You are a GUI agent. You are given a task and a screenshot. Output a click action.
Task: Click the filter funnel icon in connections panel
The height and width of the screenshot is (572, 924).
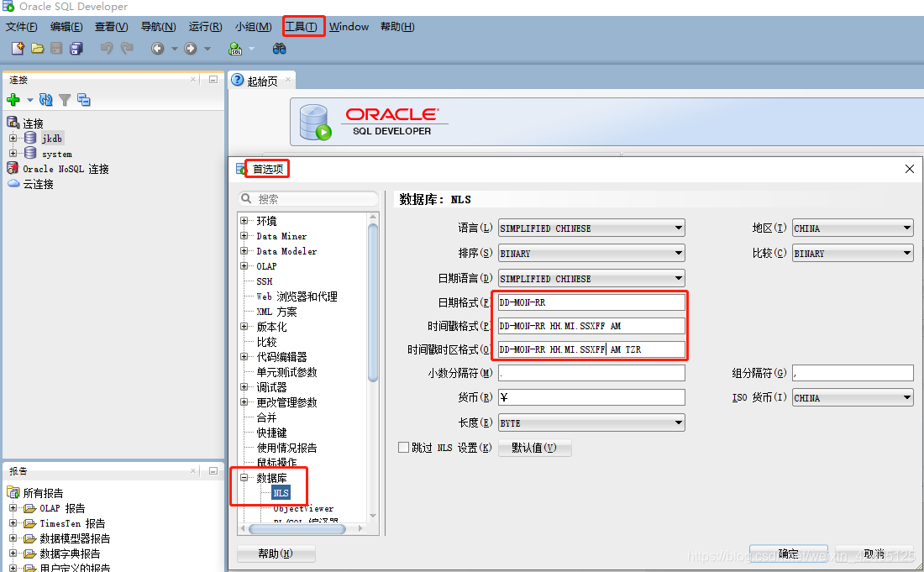(x=65, y=100)
